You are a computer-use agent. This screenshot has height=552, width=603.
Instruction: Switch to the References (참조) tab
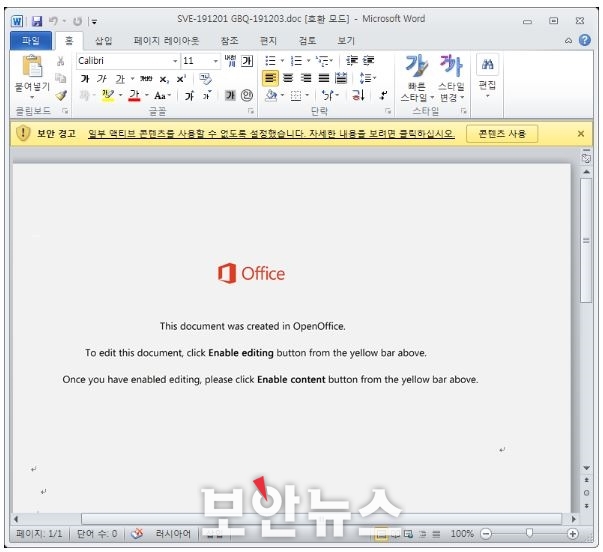229,41
